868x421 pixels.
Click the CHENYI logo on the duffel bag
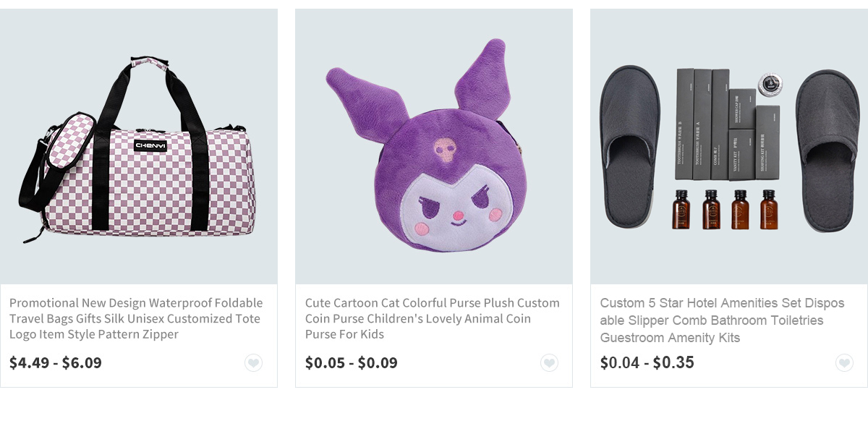point(150,145)
